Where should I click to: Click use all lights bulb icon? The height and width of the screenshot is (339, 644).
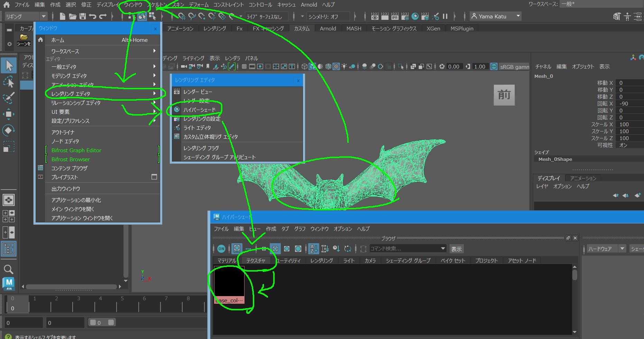coord(344,66)
